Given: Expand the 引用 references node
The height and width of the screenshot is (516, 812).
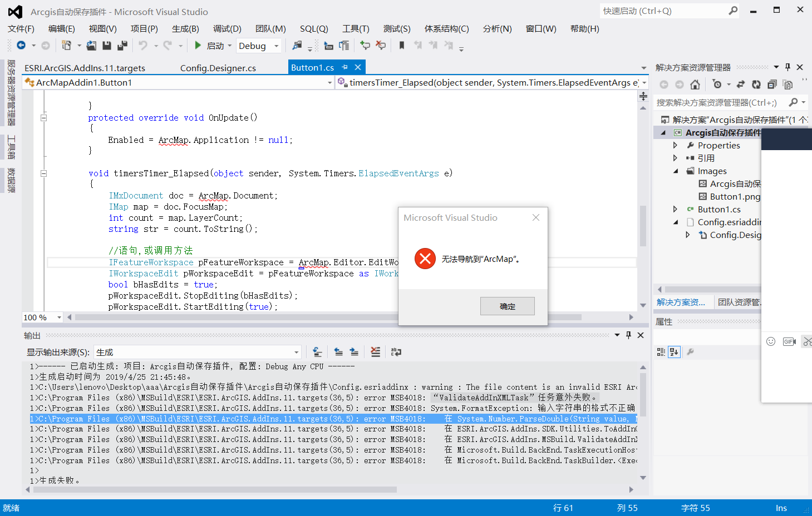Looking at the screenshot, I should [x=675, y=158].
